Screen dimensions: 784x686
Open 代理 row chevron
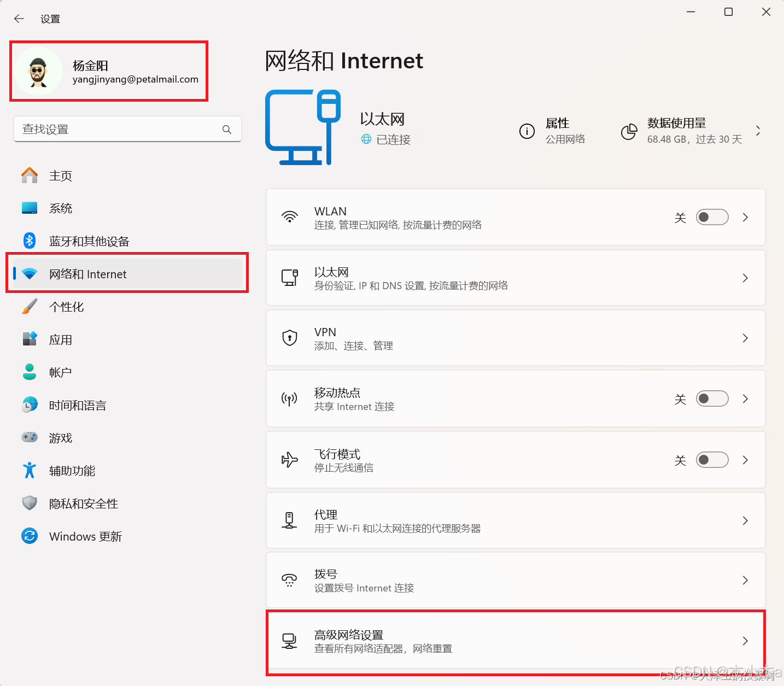pyautogui.click(x=745, y=520)
